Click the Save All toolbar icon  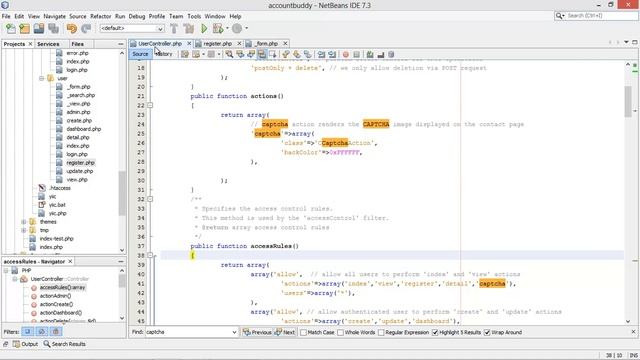click(53, 28)
